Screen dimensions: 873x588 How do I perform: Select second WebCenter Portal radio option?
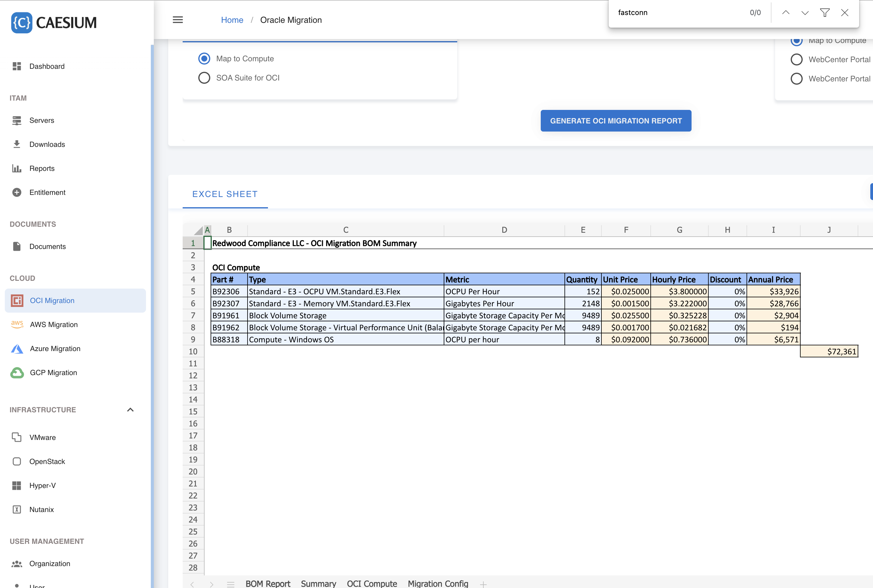pyautogui.click(x=796, y=79)
